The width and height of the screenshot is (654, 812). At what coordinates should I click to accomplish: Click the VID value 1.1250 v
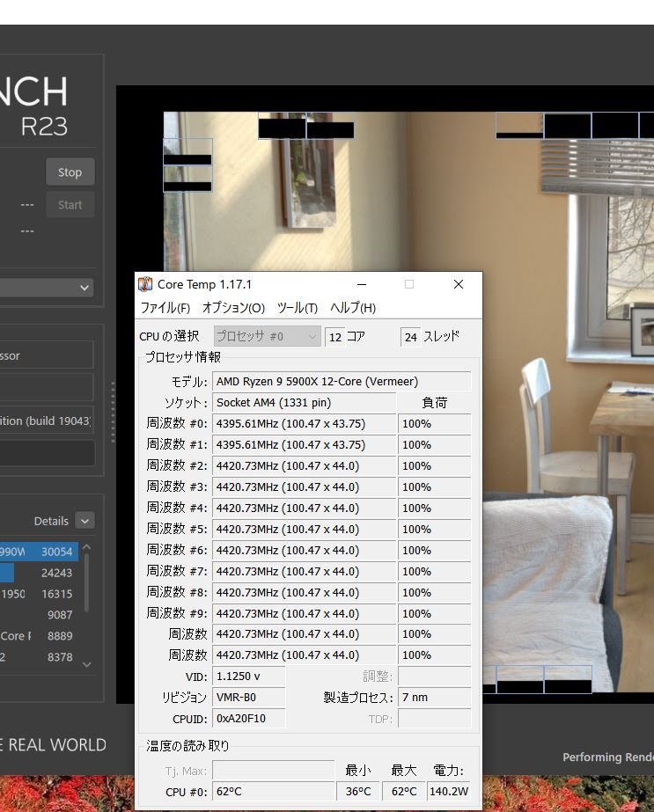(249, 677)
